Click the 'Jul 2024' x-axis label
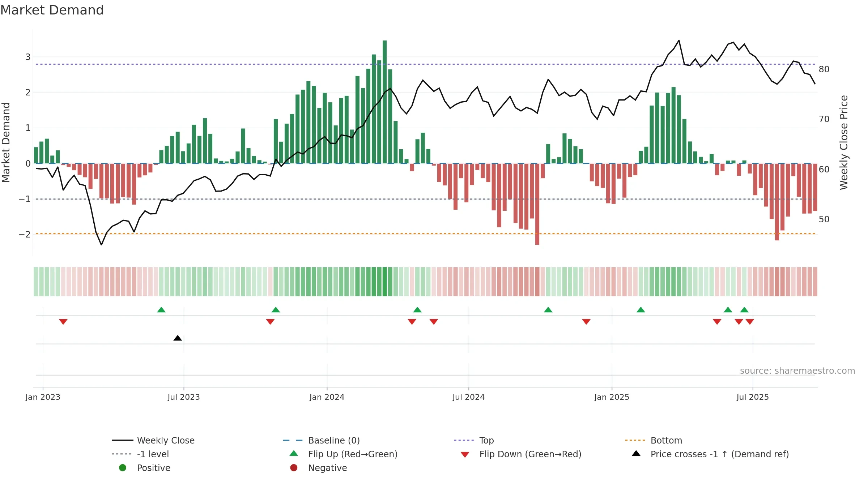 pyautogui.click(x=469, y=397)
